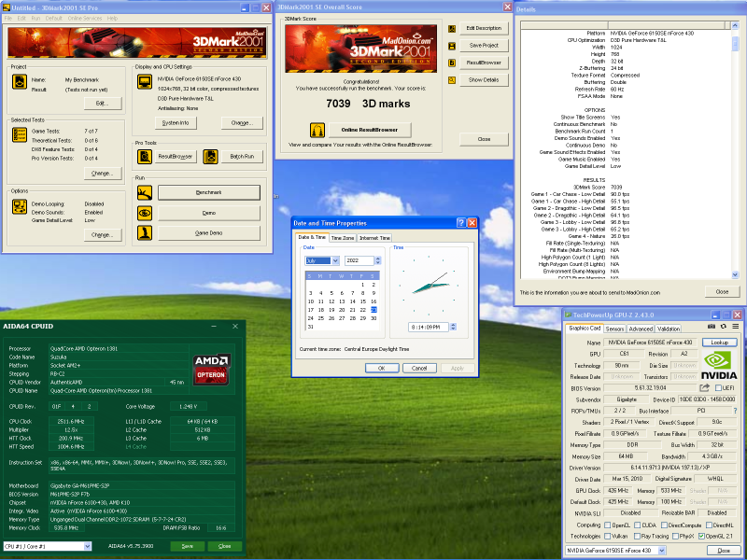Open the File menu in 3DMark2001
Image resolution: width=747 pixels, height=560 pixels.
[8, 18]
